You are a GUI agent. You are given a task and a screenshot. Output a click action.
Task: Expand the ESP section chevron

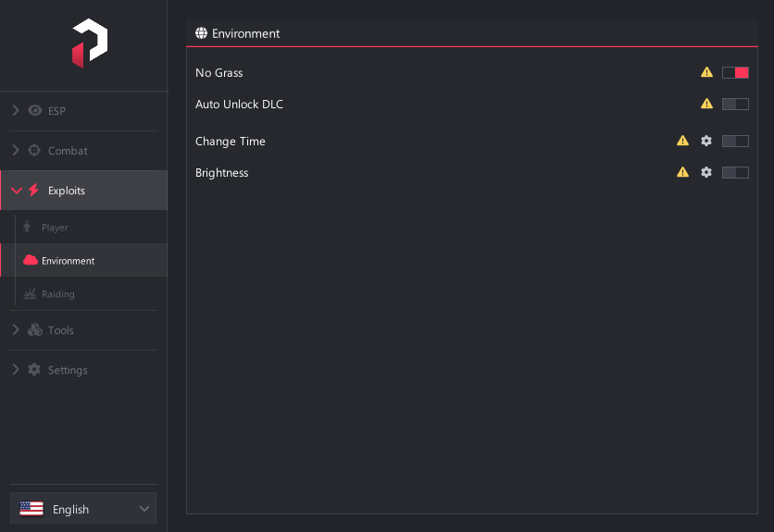[x=16, y=110]
